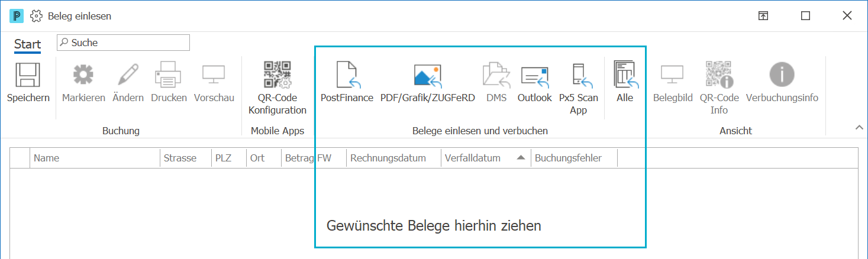
Task: Sort by the Name column
Action: pos(95,158)
